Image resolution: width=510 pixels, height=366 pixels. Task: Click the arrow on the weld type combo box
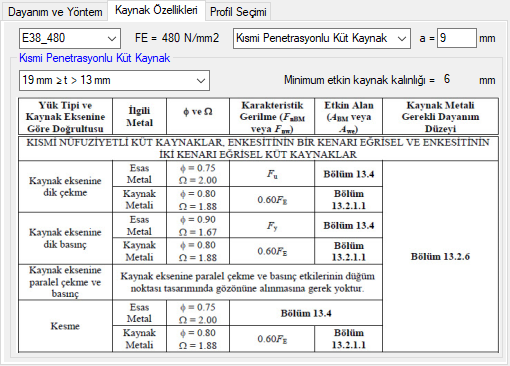coord(402,39)
